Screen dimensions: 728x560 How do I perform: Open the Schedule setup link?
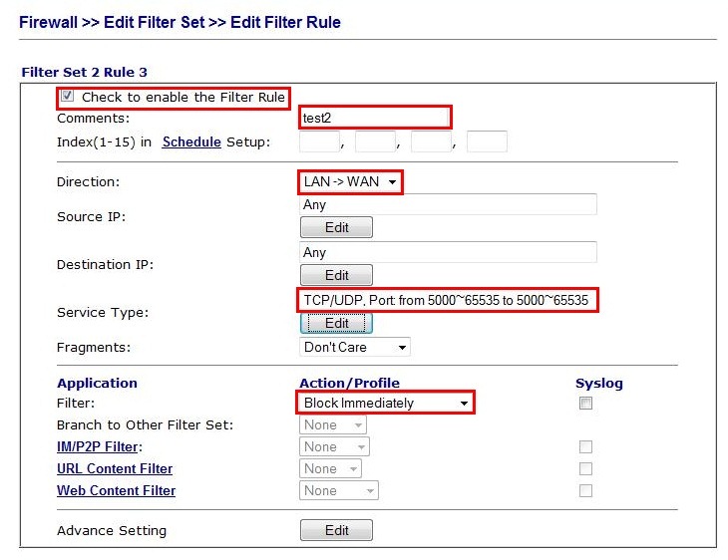[x=190, y=141]
